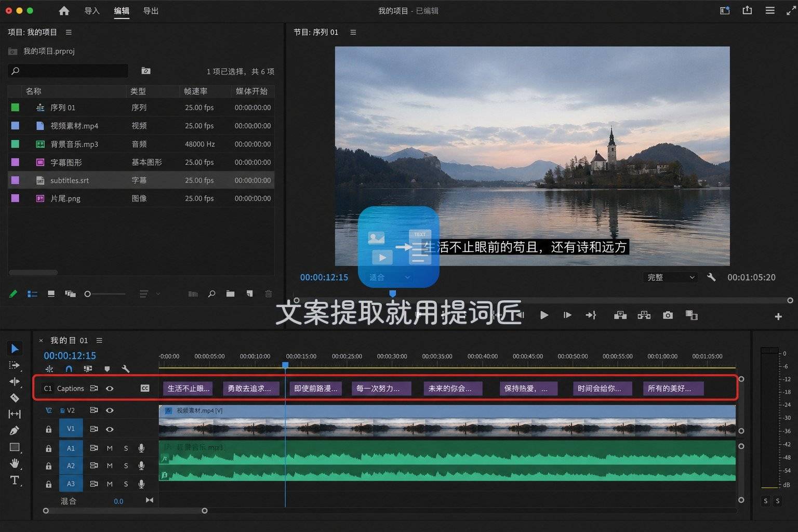Screen dimensions: 798x532
Task: Open the 节目: 序列 01 panel menu
Action: 353,32
